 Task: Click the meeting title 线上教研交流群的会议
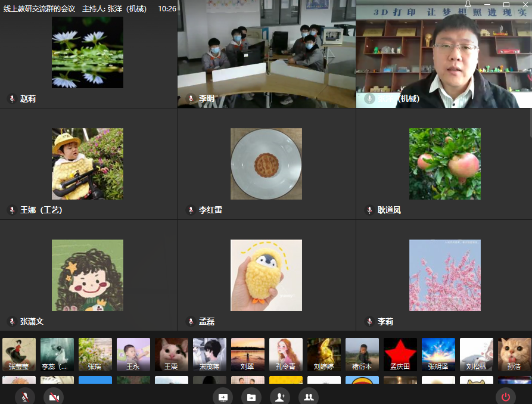click(x=39, y=9)
